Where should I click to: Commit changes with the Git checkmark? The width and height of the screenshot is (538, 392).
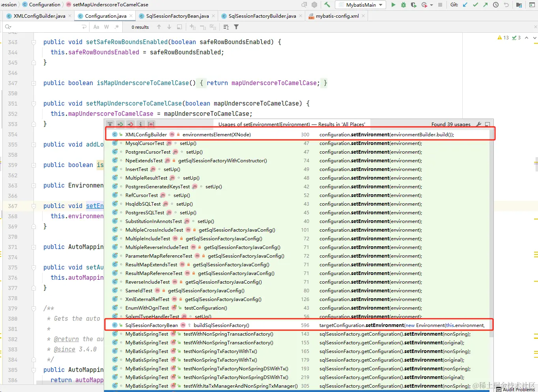tap(475, 5)
